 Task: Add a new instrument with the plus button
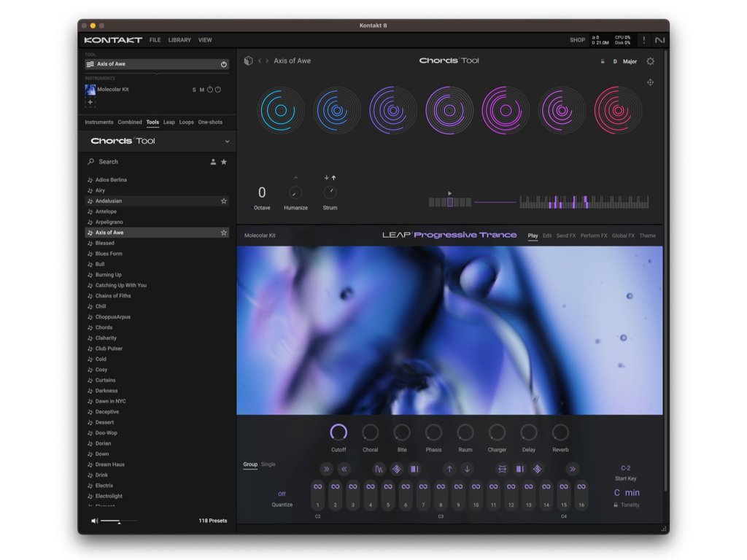click(90, 102)
